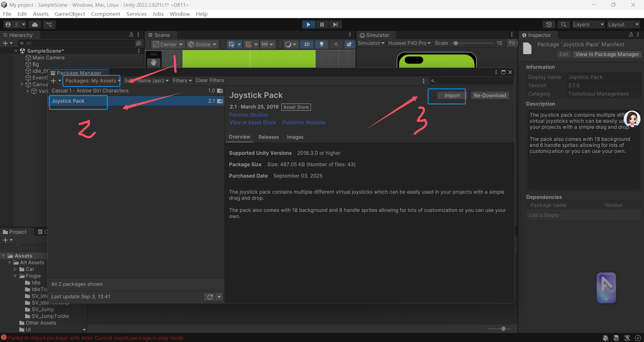Collapse the Frogie folder in Project

coord(15,276)
